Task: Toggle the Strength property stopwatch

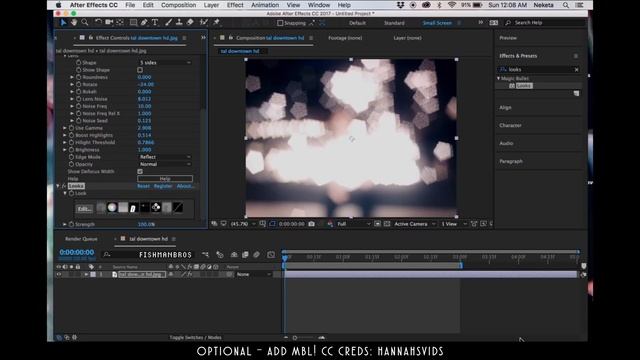Action: pyautogui.click(x=71, y=224)
